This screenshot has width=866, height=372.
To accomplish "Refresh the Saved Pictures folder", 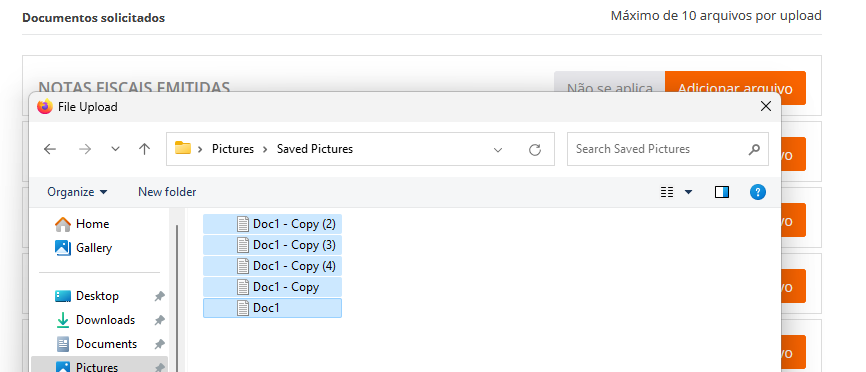I will coord(535,150).
